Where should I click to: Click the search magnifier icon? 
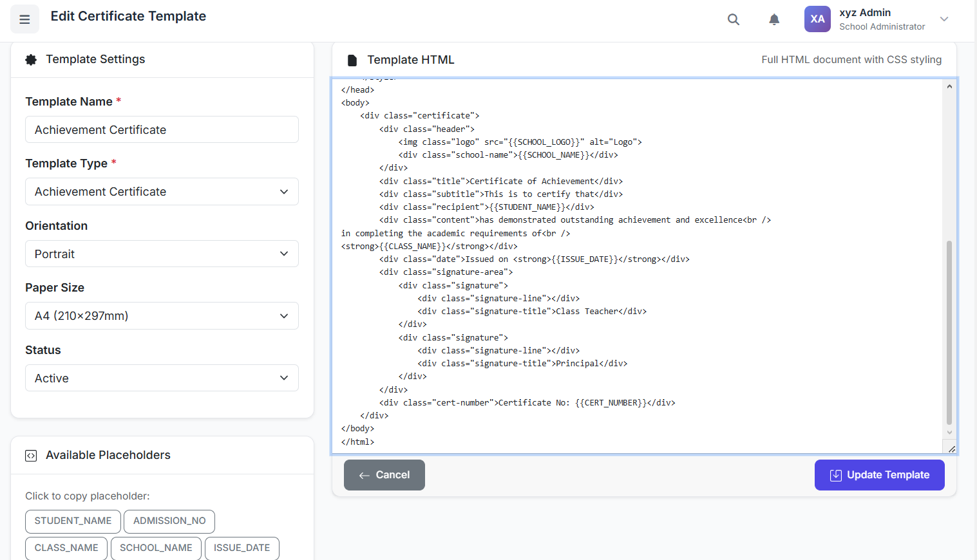733,19
